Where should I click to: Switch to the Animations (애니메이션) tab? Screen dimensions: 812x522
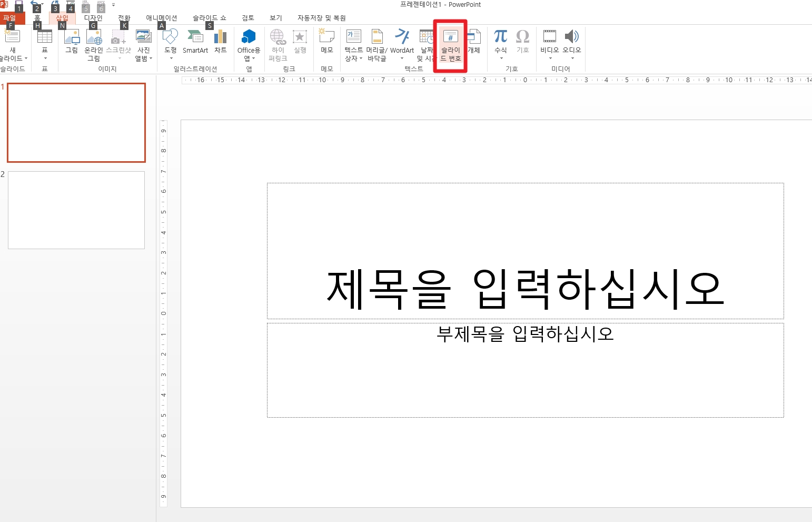(x=162, y=18)
